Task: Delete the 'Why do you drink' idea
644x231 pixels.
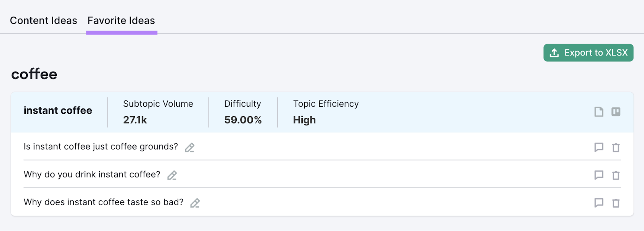Action: coord(616,175)
